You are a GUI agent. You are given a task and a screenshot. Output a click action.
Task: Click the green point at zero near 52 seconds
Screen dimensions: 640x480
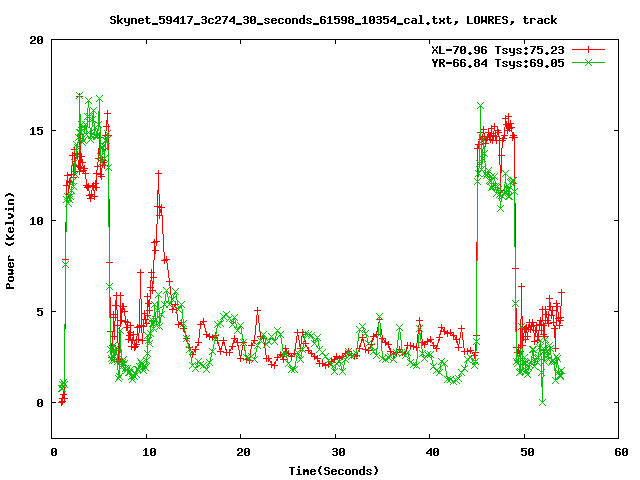tap(543, 402)
